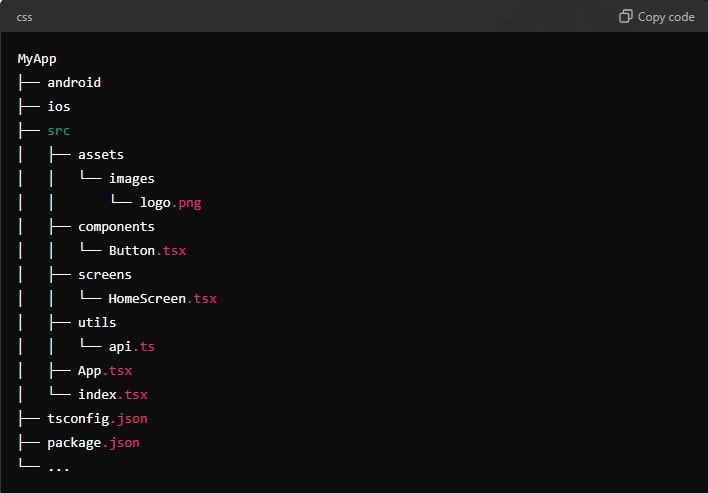
Task: Click the App.tsx file entry
Action: 105,371
